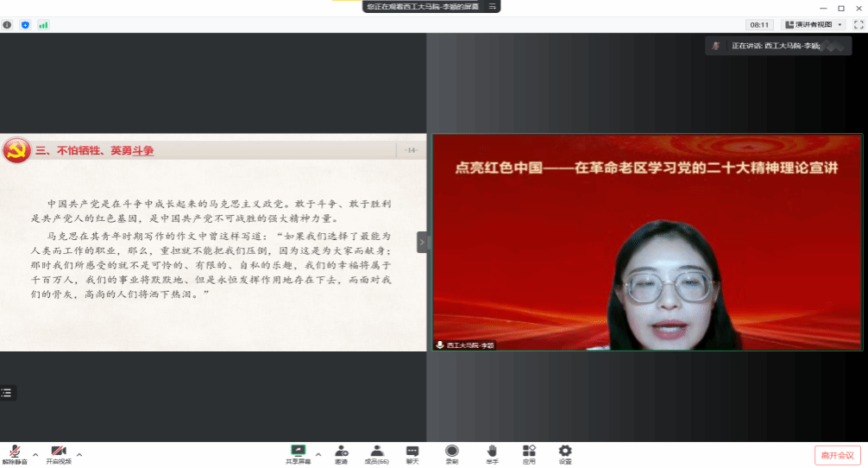
Task: Open the 演讲者视图 view dropdown
Action: (x=814, y=25)
